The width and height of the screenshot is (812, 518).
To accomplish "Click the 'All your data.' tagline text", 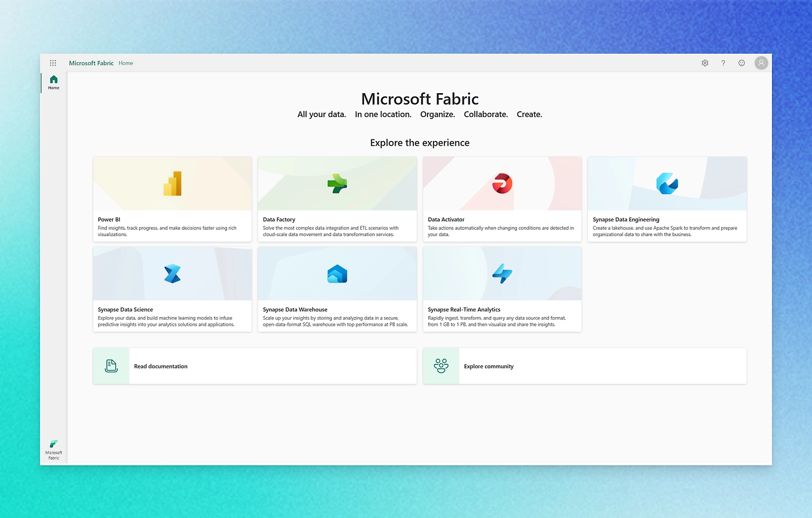I will [x=322, y=114].
